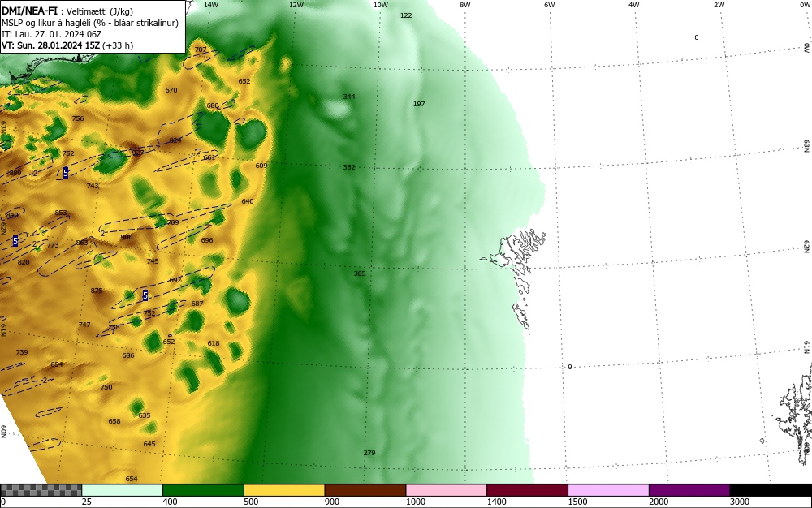
Task: Click the CAPE value 756
Action: click(x=78, y=118)
